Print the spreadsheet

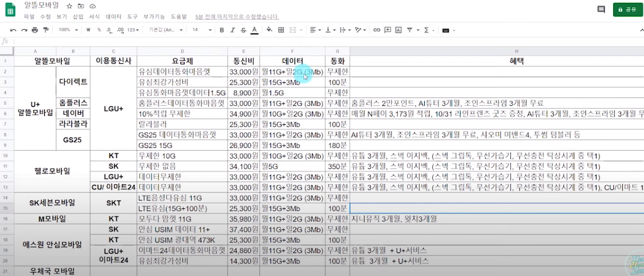point(35,30)
